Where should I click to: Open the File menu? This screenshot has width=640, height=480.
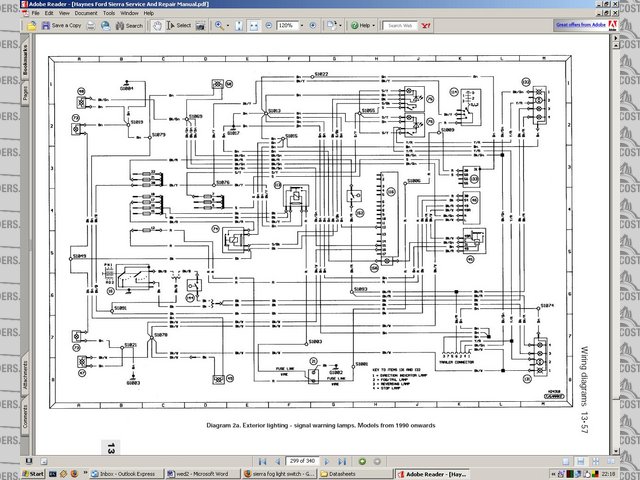pos(35,13)
